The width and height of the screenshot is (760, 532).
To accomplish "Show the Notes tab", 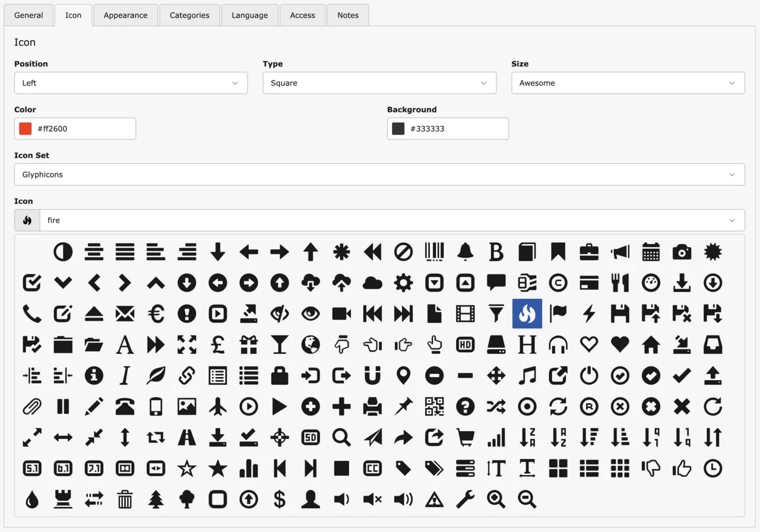I will coord(348,15).
